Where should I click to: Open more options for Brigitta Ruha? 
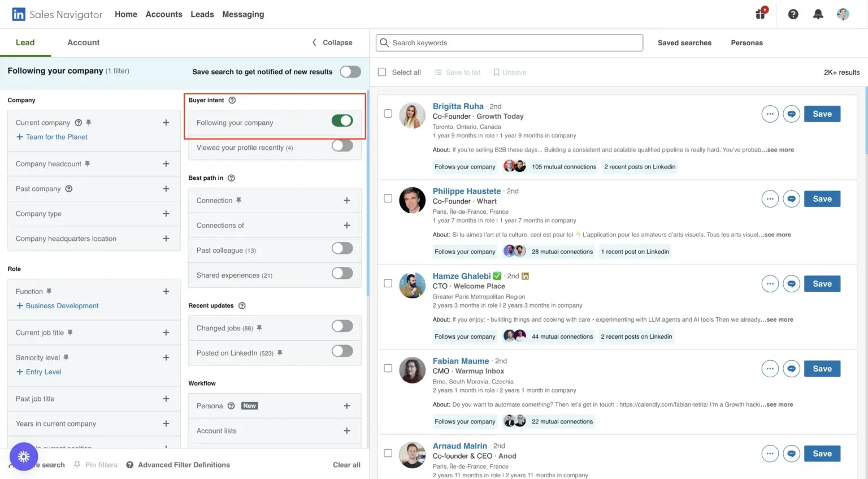(770, 114)
